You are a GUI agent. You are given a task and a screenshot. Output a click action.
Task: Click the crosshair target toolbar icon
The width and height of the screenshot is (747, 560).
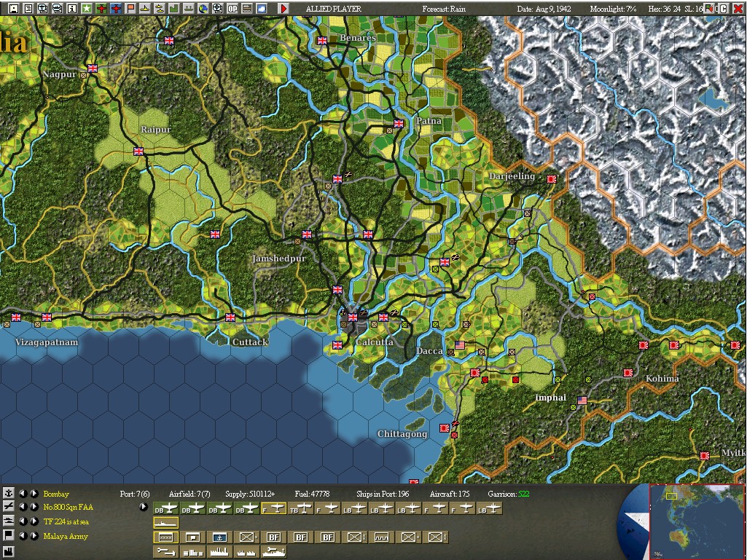[x=218, y=8]
